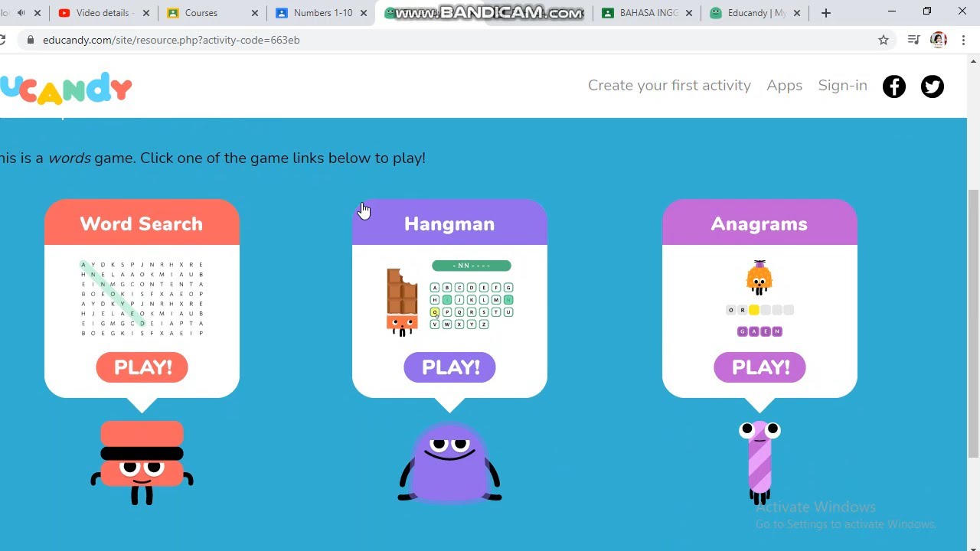This screenshot has width=980, height=551.
Task: Close the Video details tab
Action: tap(146, 13)
